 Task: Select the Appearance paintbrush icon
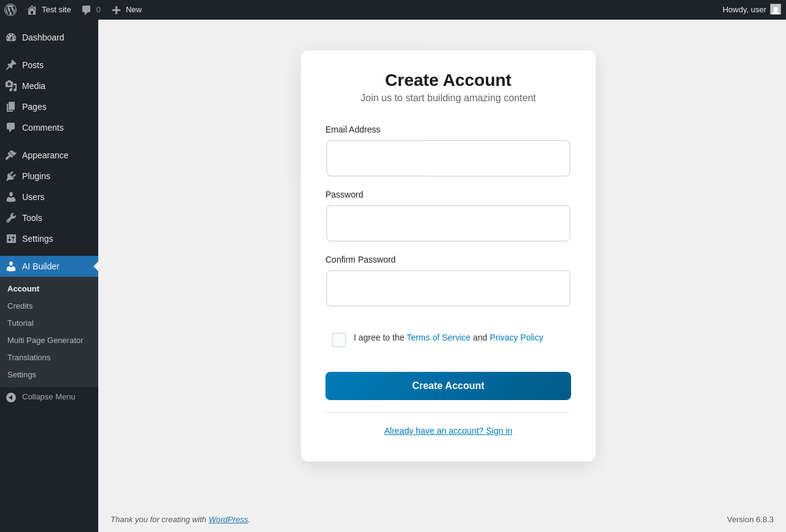11,155
